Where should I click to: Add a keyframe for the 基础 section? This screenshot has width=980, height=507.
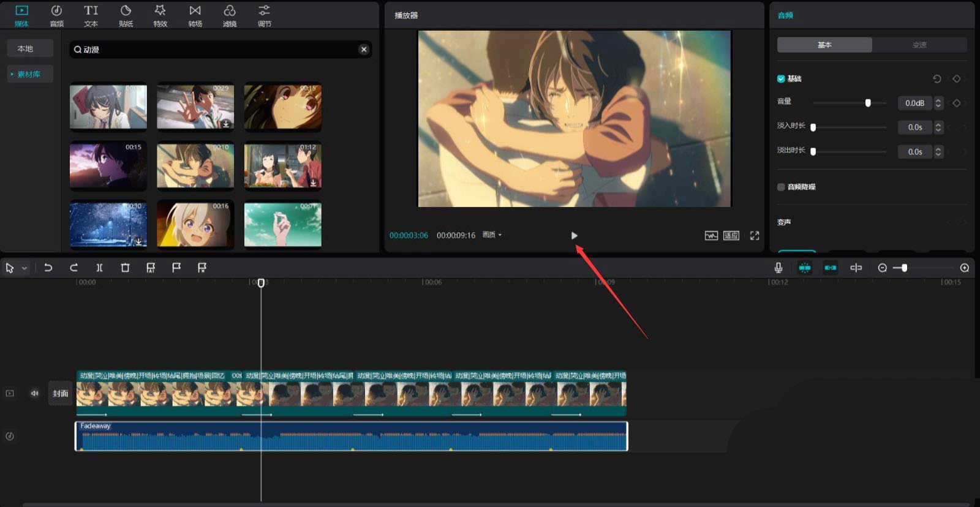point(956,78)
